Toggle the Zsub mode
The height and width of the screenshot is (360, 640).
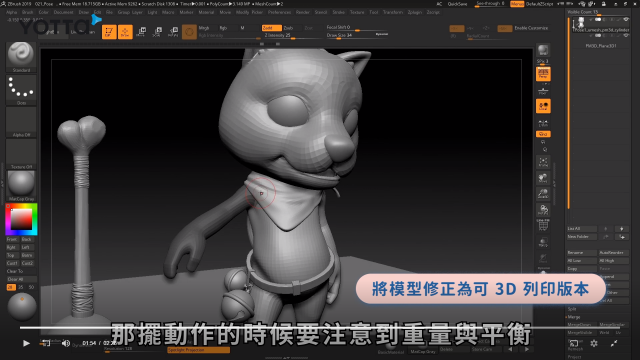pyautogui.click(x=291, y=28)
